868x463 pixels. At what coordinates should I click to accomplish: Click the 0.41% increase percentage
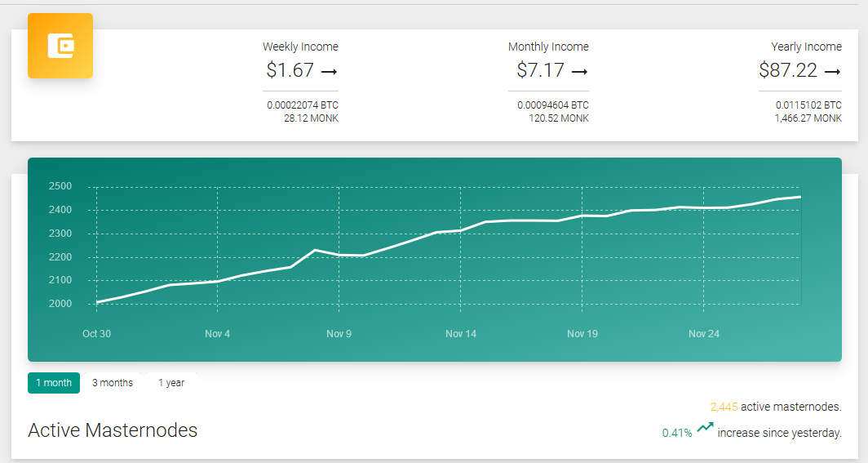(x=677, y=433)
